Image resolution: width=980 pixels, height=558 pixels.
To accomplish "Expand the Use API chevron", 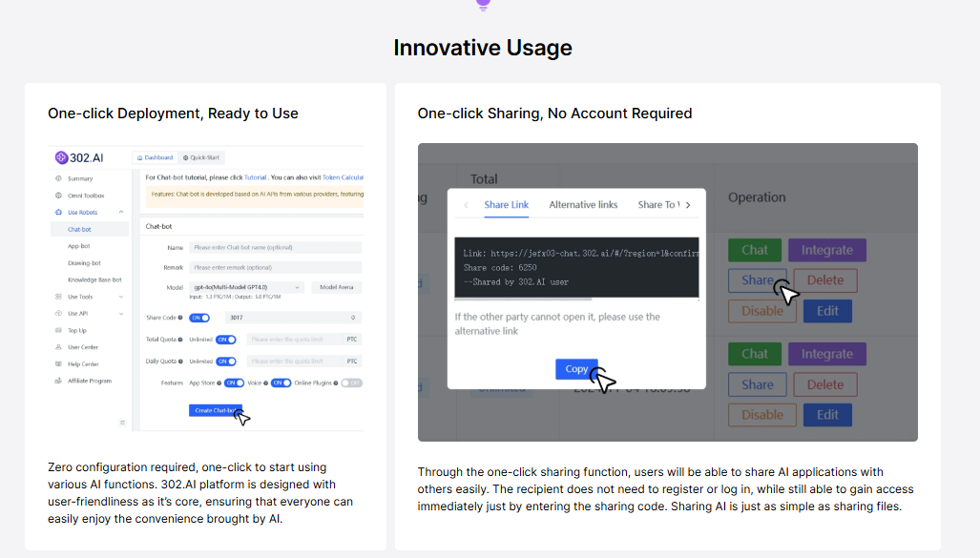I will click(x=121, y=314).
